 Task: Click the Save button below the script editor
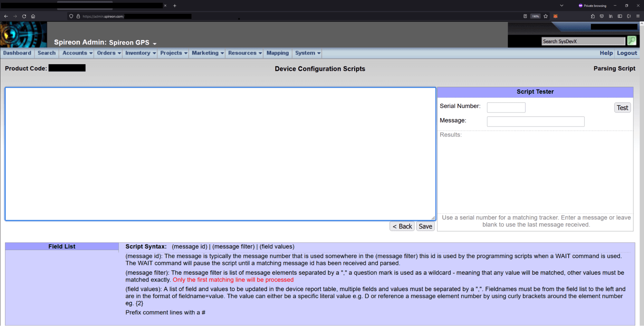coord(425,226)
